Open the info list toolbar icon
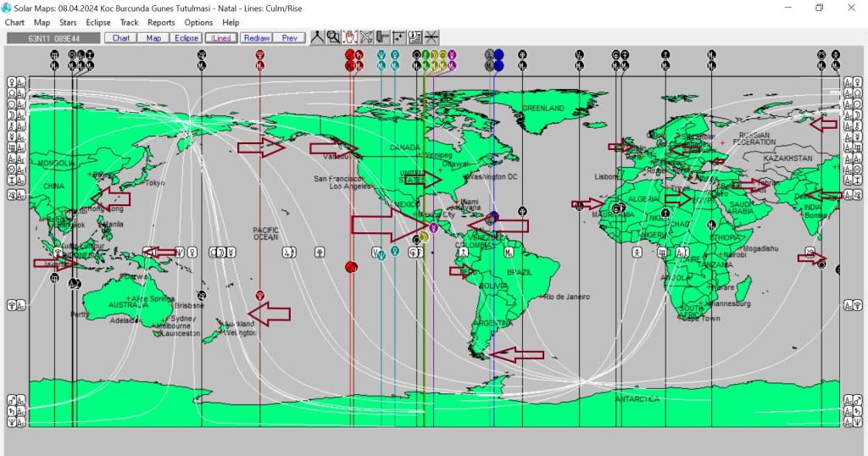 (x=415, y=37)
